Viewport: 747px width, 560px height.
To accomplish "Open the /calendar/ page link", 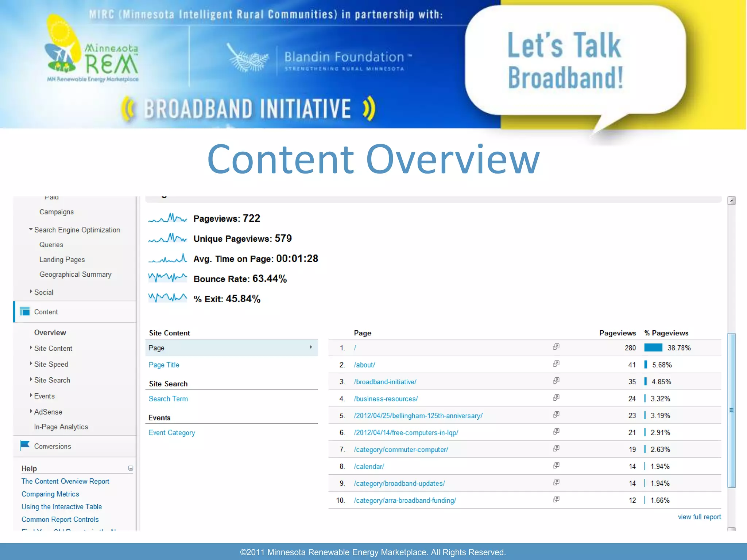I will [x=369, y=467].
